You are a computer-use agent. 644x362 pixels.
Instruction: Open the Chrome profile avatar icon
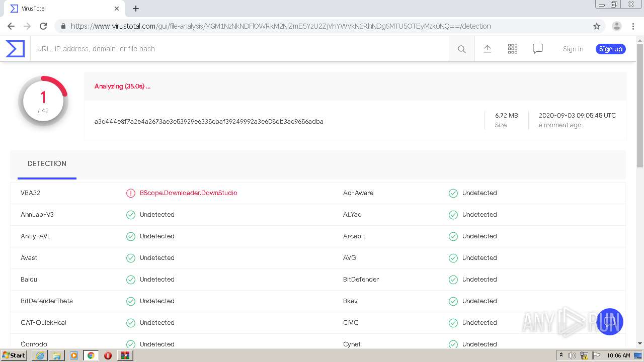[x=616, y=26]
